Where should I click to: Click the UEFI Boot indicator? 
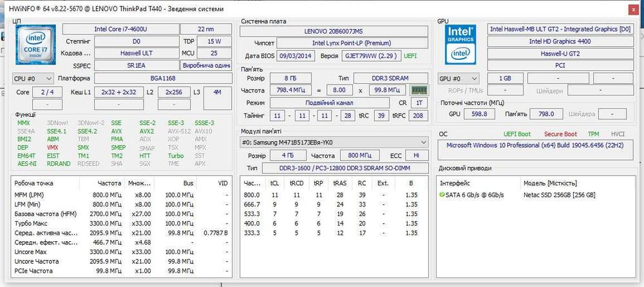[x=516, y=134]
